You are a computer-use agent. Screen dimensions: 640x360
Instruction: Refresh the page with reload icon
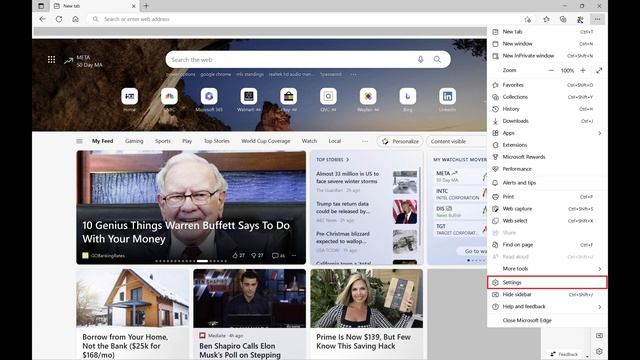tap(59, 19)
